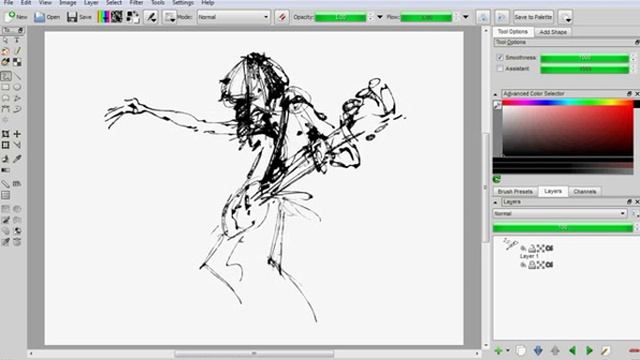Open the patterns chooser in the toolbar

[x=117, y=17]
